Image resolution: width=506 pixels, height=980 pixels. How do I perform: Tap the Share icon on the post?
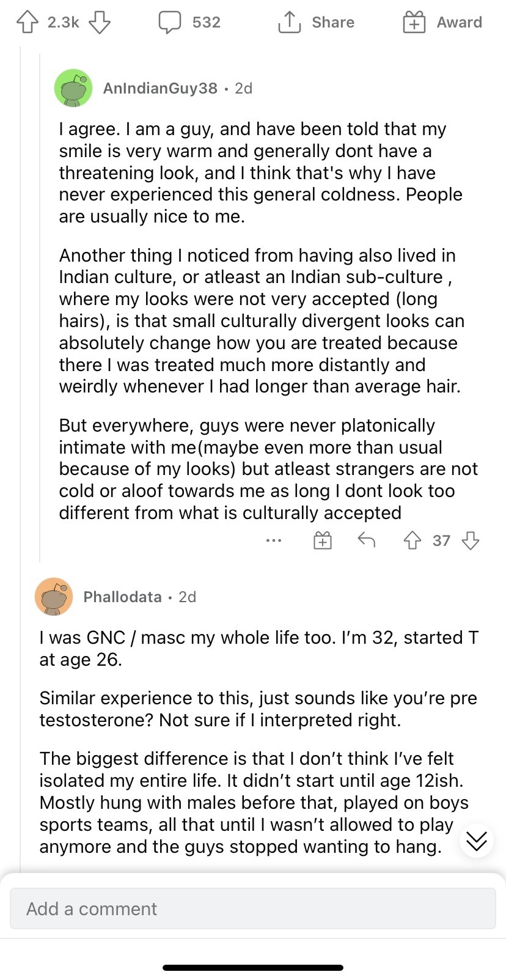click(289, 23)
